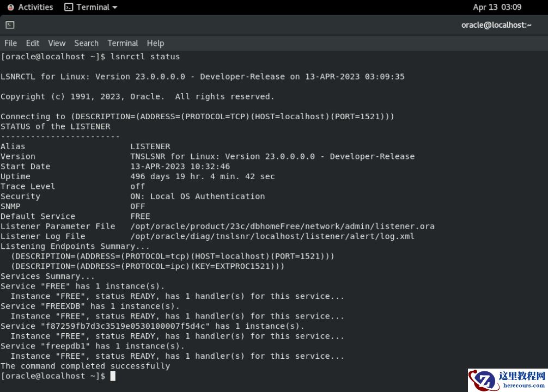Click the SNMP value OFF
This screenshot has width=548, height=392.
(x=138, y=206)
